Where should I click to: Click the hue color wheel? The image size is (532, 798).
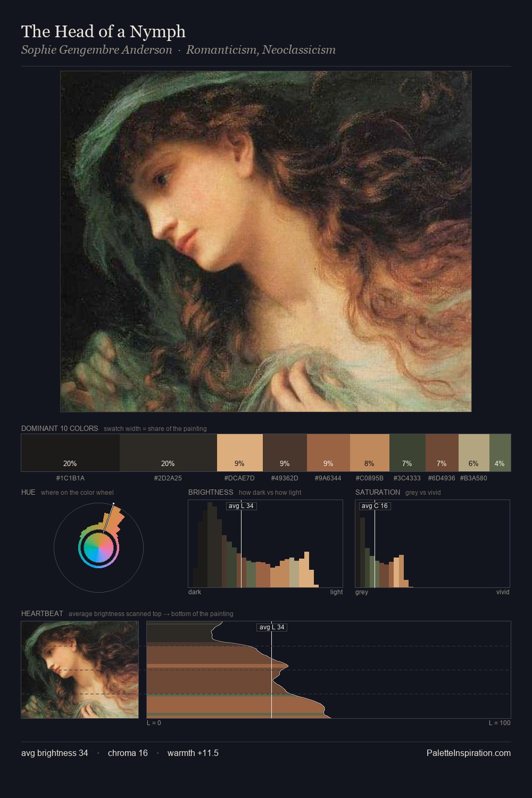(x=98, y=547)
